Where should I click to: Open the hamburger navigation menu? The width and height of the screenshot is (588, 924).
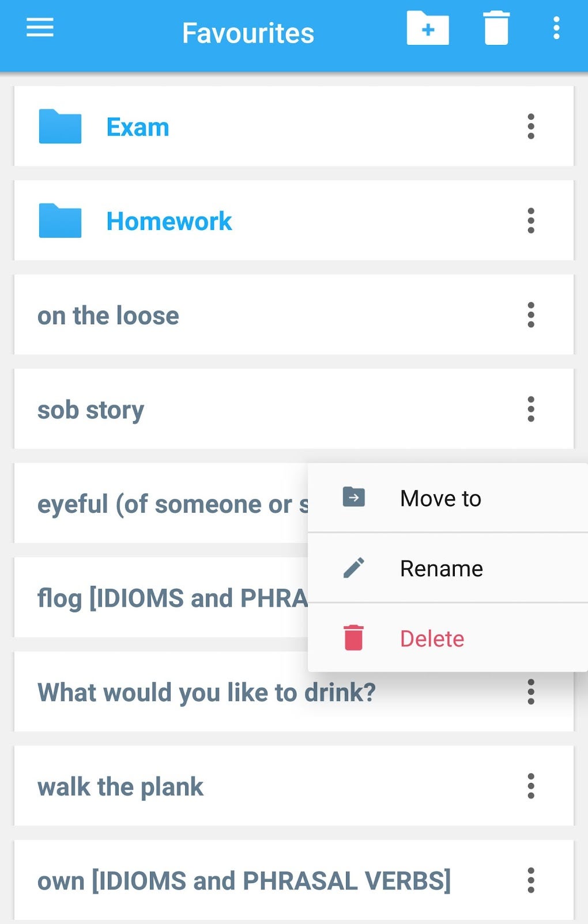pos(40,28)
